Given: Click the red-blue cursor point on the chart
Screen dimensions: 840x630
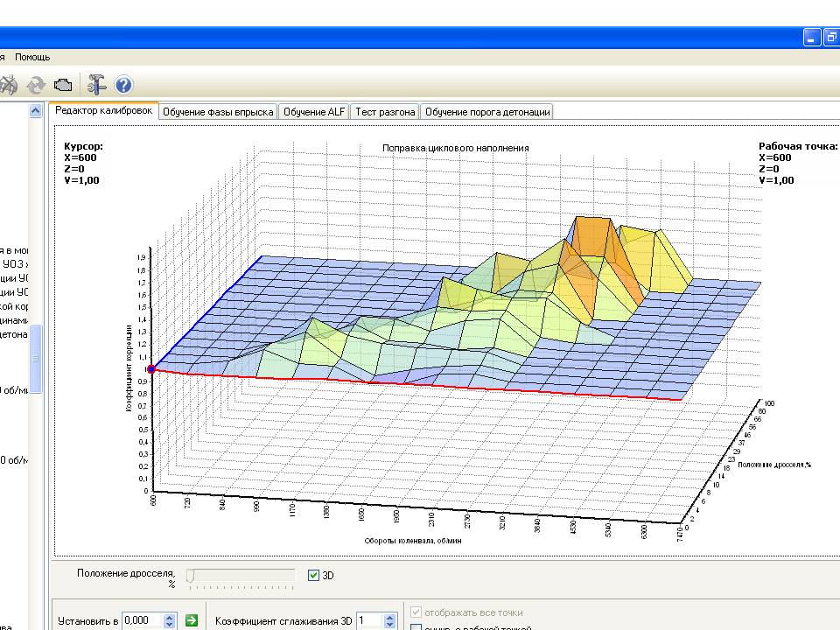Looking at the screenshot, I should pos(151,368).
